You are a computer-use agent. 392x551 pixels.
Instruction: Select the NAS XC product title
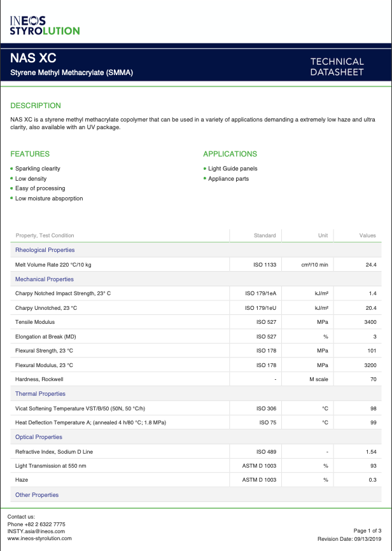(33, 58)
